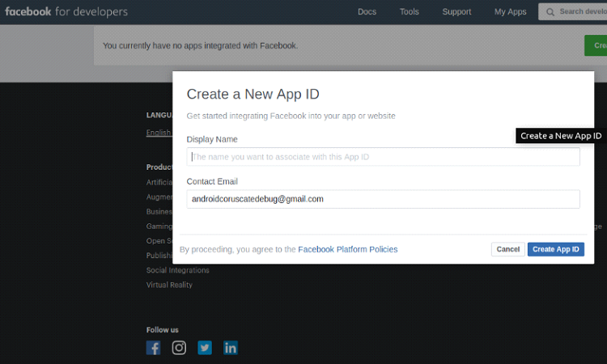The width and height of the screenshot is (607, 364).
Task: Open My Apps in the top navigation
Action: [510, 12]
